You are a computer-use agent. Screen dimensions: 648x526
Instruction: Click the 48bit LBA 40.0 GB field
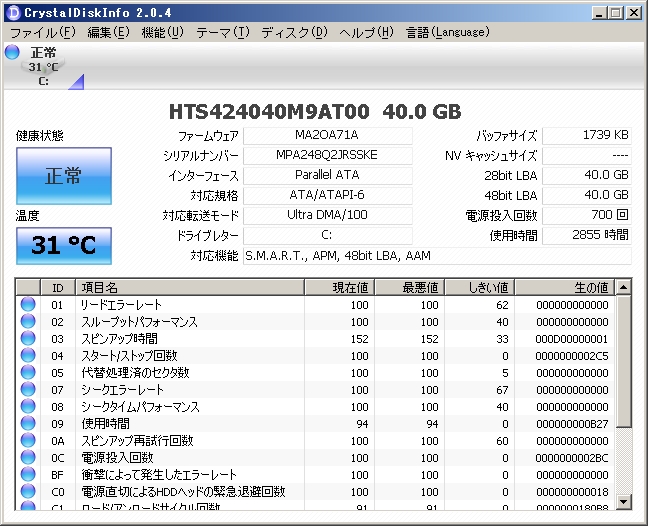click(587, 196)
